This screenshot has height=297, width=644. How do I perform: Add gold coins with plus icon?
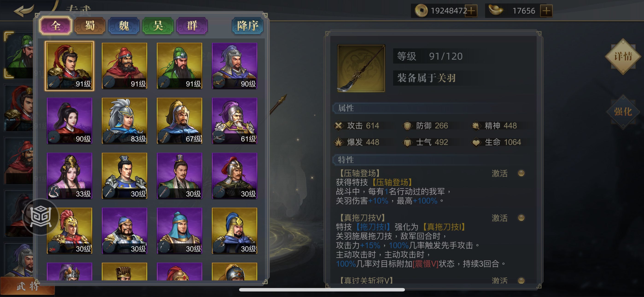coord(471,11)
